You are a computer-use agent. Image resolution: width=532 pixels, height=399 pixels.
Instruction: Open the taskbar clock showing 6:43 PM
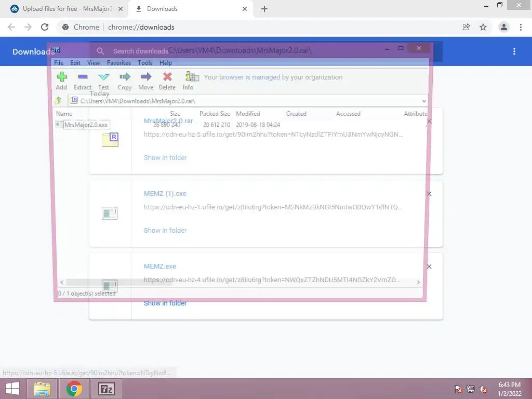click(x=509, y=389)
